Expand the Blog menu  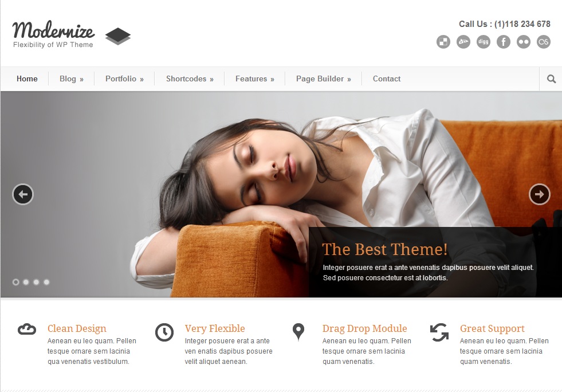(72, 79)
